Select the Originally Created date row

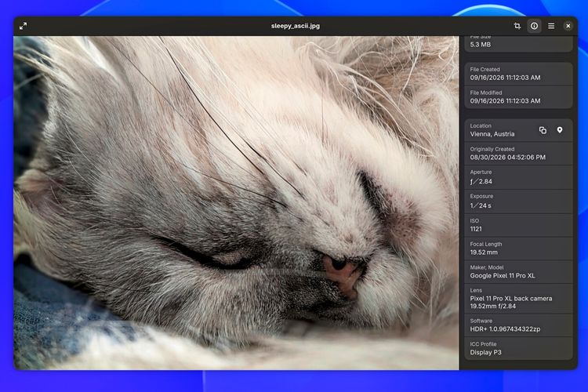(518, 154)
